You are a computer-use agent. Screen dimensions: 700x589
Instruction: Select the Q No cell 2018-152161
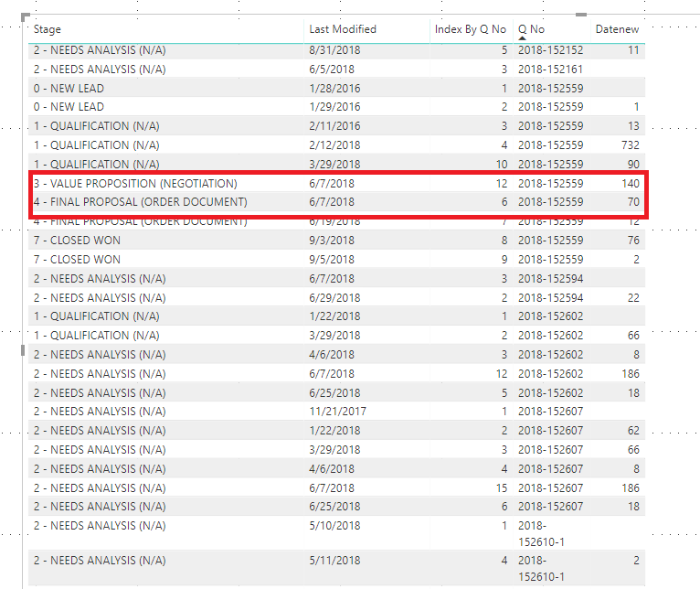coord(550,70)
